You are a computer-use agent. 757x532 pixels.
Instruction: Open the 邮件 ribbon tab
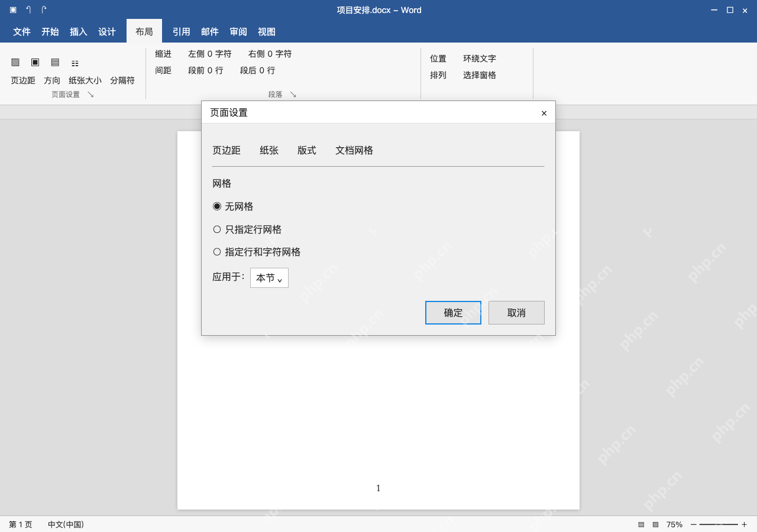tap(210, 32)
